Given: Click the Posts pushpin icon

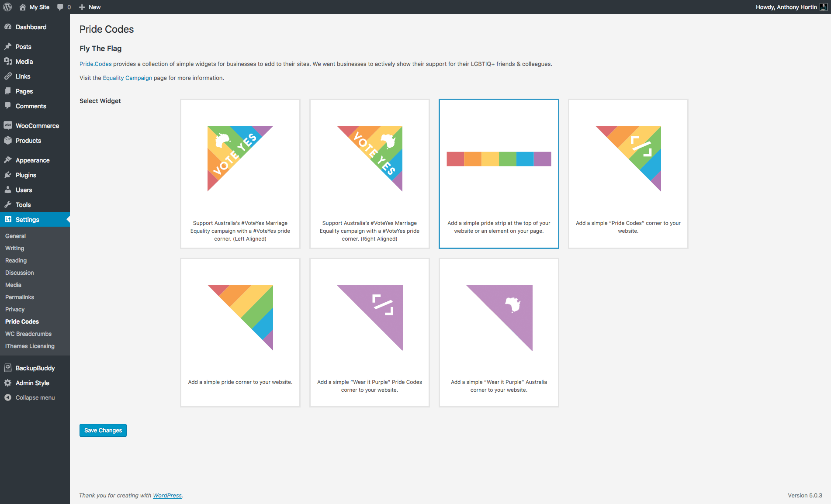Looking at the screenshot, I should click(8, 46).
